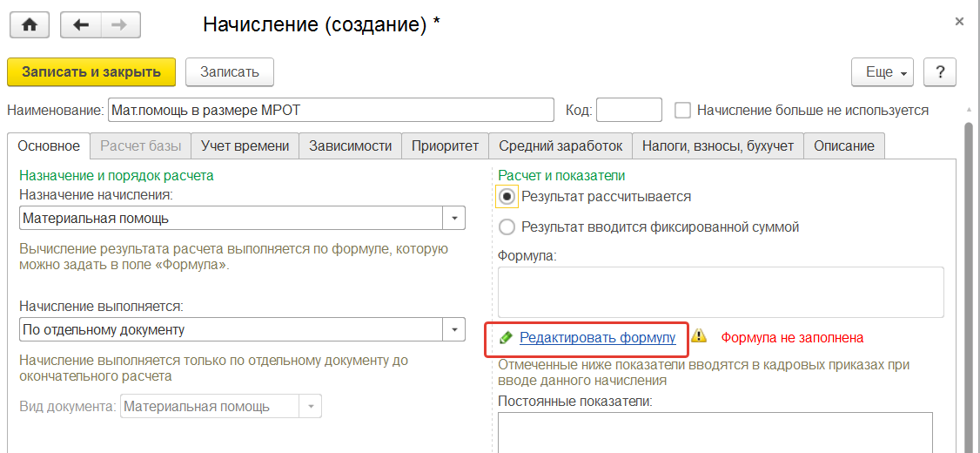Expand the 'Назначение начисления' dropdown
The height and width of the screenshot is (453, 980).
[454, 218]
